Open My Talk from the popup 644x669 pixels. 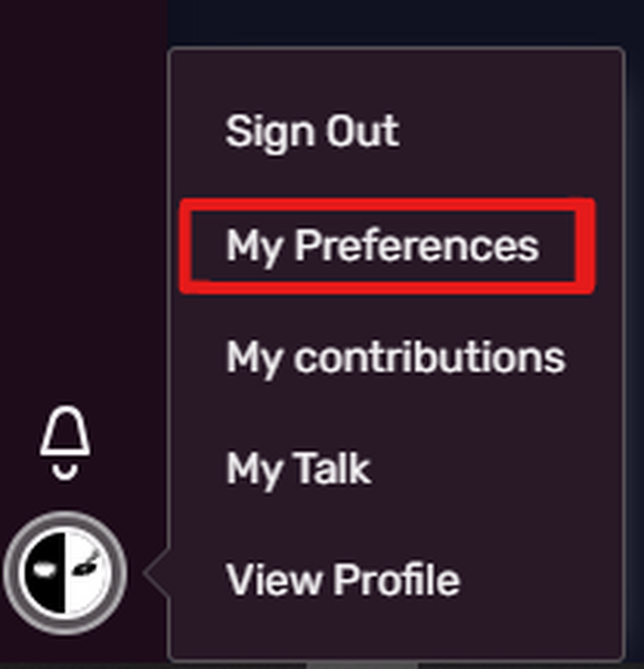coord(299,469)
